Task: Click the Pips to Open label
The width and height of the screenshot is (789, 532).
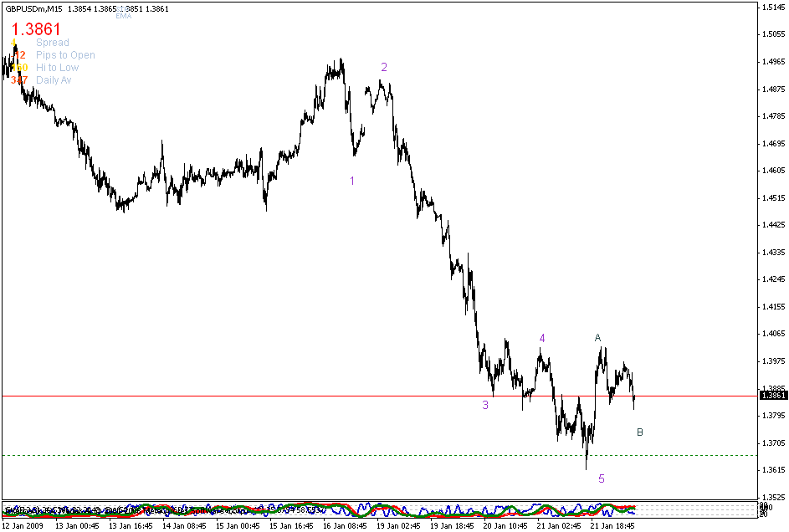Action: [x=65, y=55]
